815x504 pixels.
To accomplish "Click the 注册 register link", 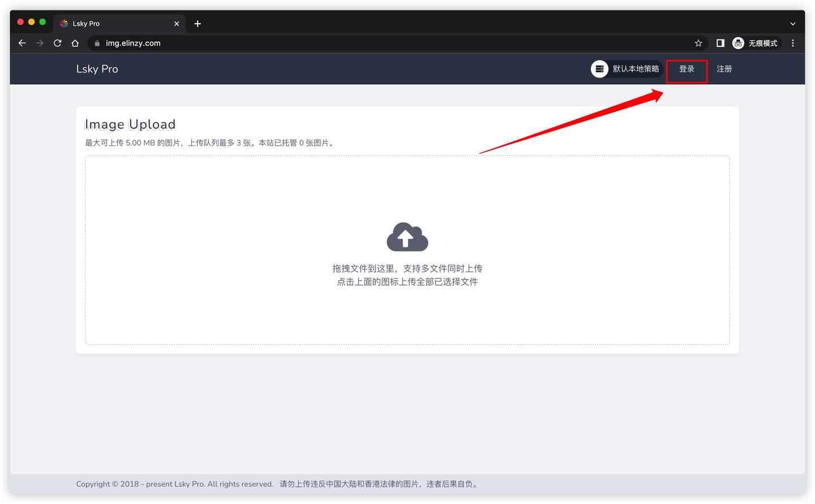I will [724, 68].
